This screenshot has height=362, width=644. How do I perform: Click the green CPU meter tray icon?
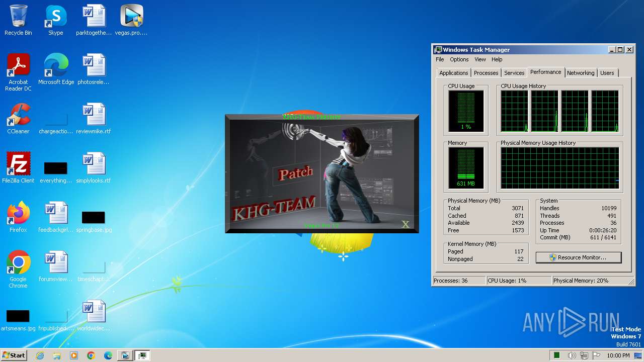[x=557, y=355]
